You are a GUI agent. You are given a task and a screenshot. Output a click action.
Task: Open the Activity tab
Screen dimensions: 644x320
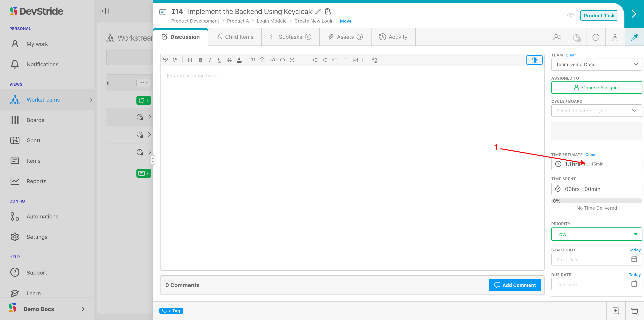pos(393,37)
